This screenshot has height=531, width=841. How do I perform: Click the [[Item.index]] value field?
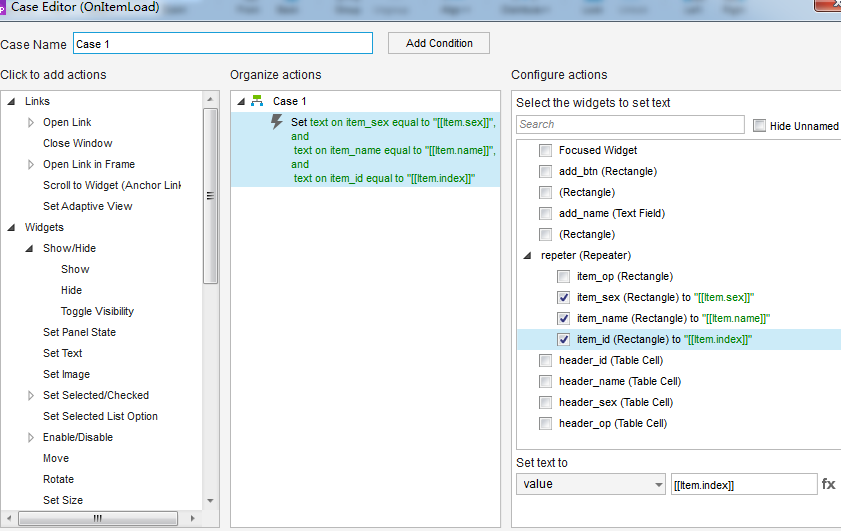point(744,484)
